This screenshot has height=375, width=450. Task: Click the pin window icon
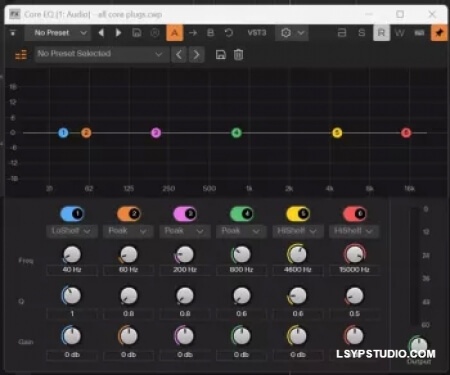coord(439,33)
